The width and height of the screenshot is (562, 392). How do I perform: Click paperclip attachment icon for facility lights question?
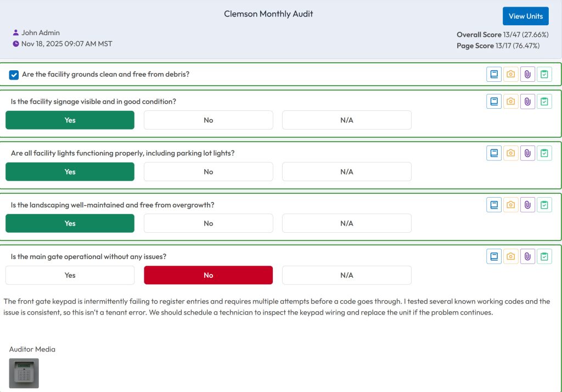pos(527,153)
